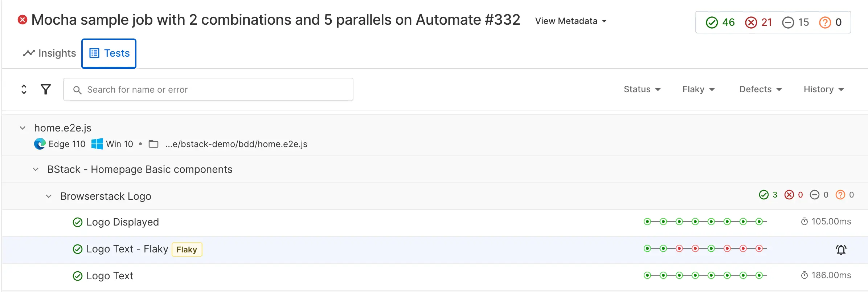Click the red failed status icon beside job title
This screenshot has height=292, width=868.
tap(22, 20)
